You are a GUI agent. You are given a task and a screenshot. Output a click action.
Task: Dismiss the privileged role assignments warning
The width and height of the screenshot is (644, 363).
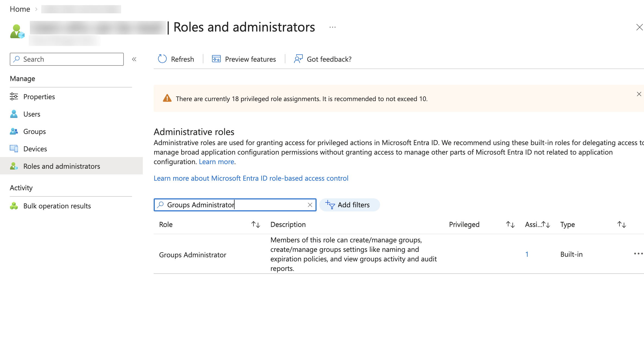639,94
